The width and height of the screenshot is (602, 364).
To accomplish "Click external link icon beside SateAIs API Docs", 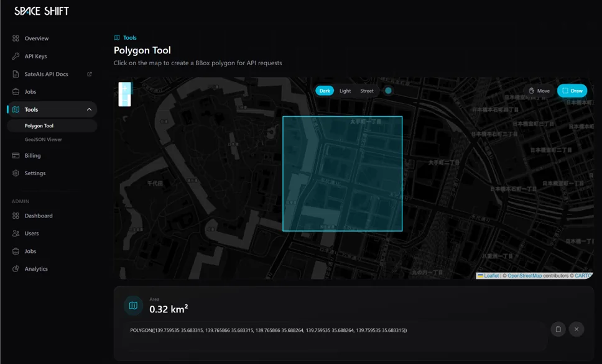I will [x=90, y=74].
